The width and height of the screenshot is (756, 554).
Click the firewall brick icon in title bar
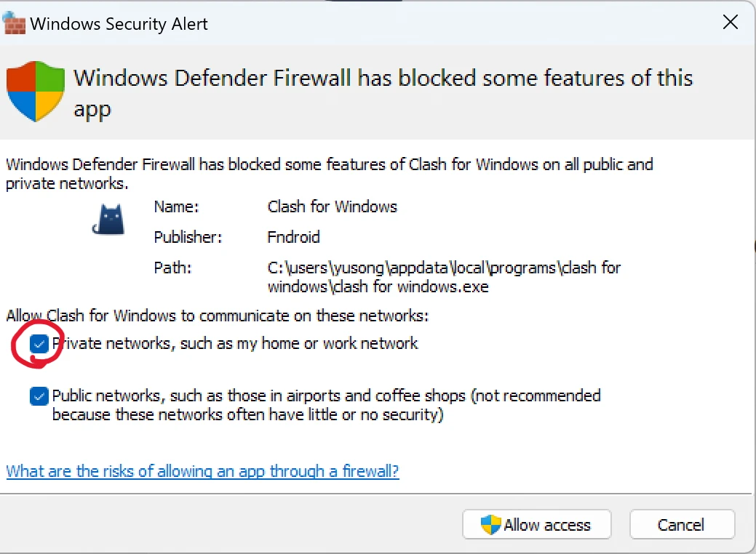(x=15, y=23)
